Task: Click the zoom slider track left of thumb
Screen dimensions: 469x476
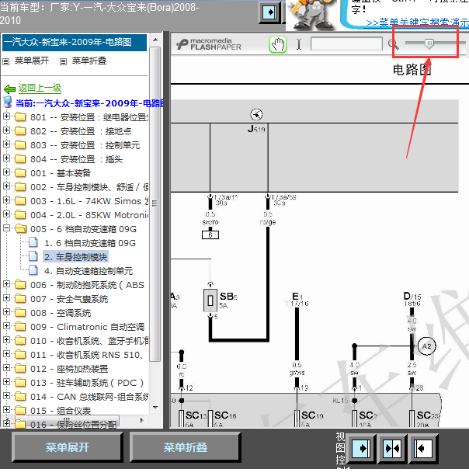Action: tap(415, 43)
